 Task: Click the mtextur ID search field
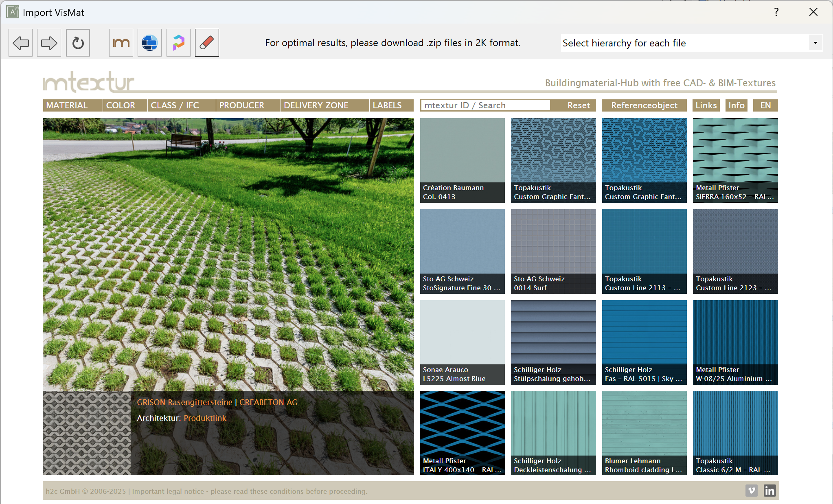[485, 105]
